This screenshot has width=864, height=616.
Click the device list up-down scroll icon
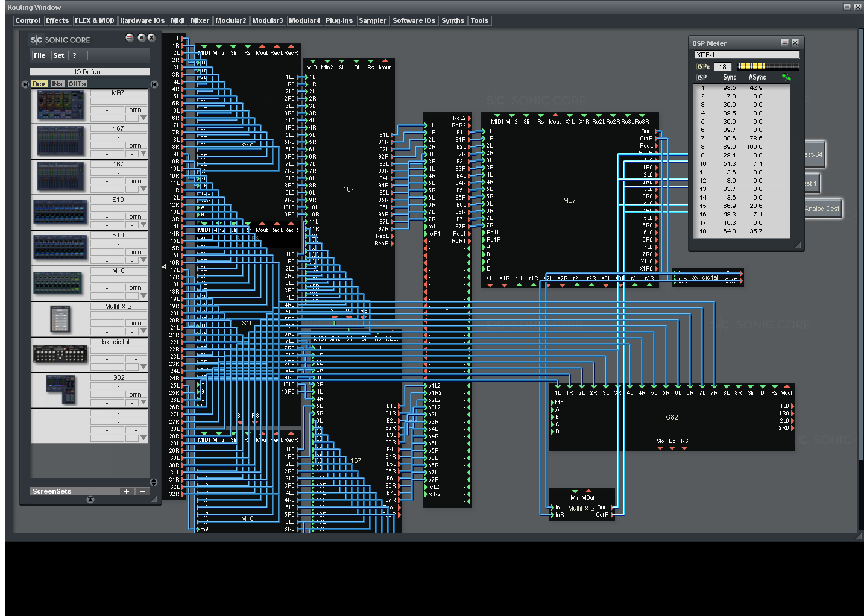(x=154, y=482)
